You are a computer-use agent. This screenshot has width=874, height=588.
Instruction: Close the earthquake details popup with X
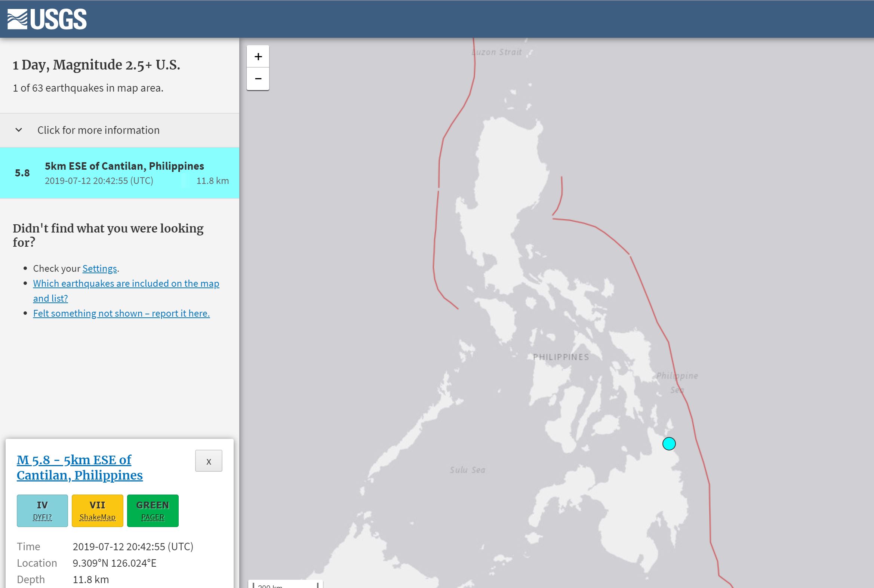click(x=209, y=461)
